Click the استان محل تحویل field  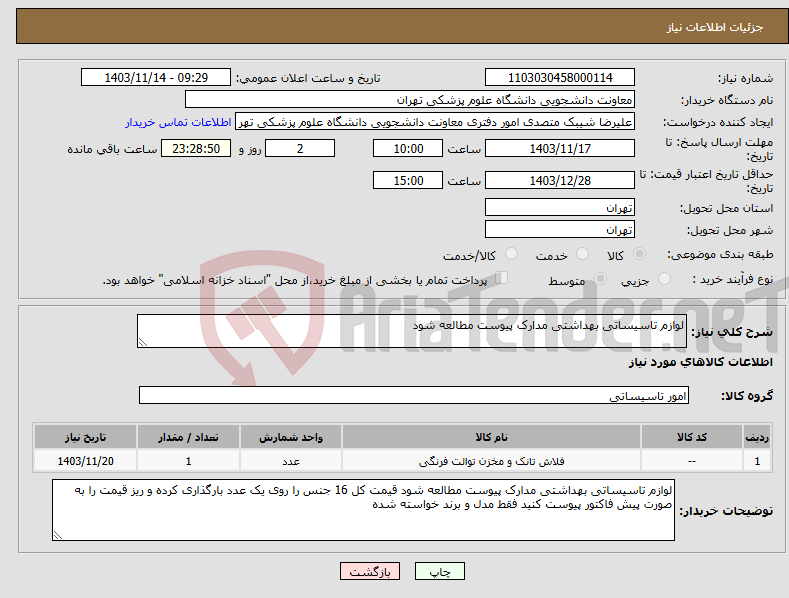point(560,207)
